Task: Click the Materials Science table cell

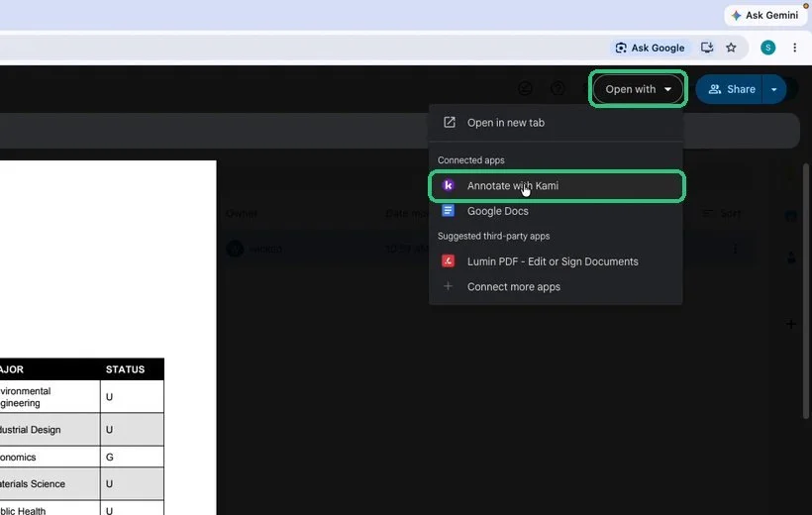Action: point(50,484)
